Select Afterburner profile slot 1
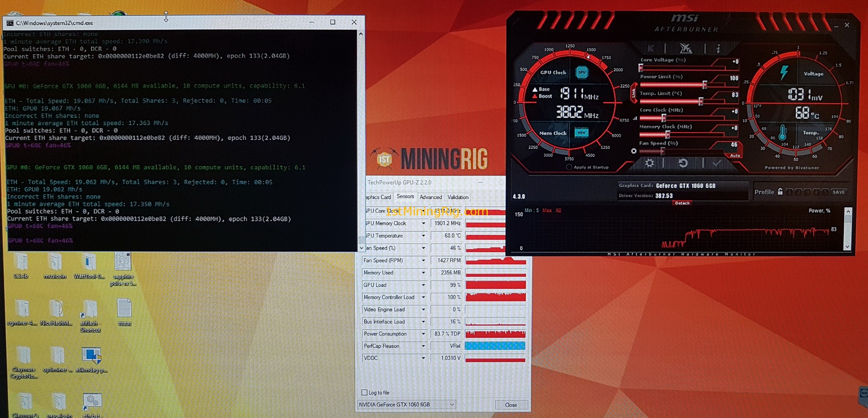The height and width of the screenshot is (418, 868). [789, 192]
